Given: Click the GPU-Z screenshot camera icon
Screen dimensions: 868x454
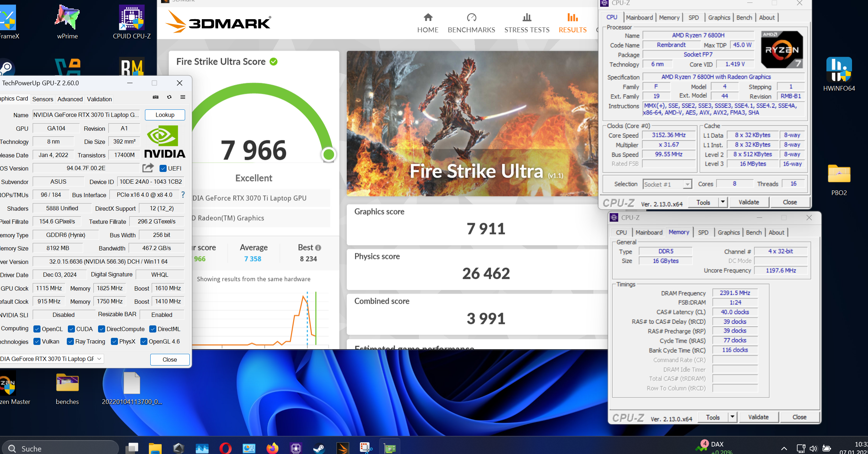Looking at the screenshot, I should [x=156, y=97].
